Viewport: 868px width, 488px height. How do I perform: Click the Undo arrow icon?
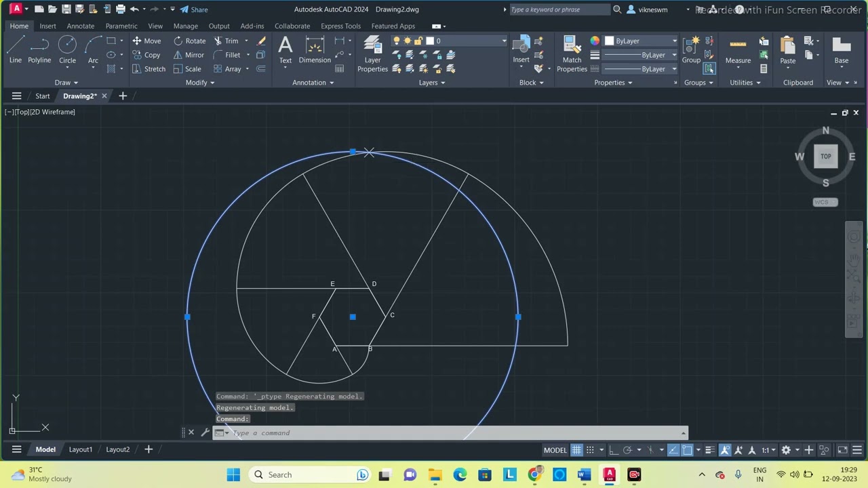pyautogui.click(x=134, y=9)
